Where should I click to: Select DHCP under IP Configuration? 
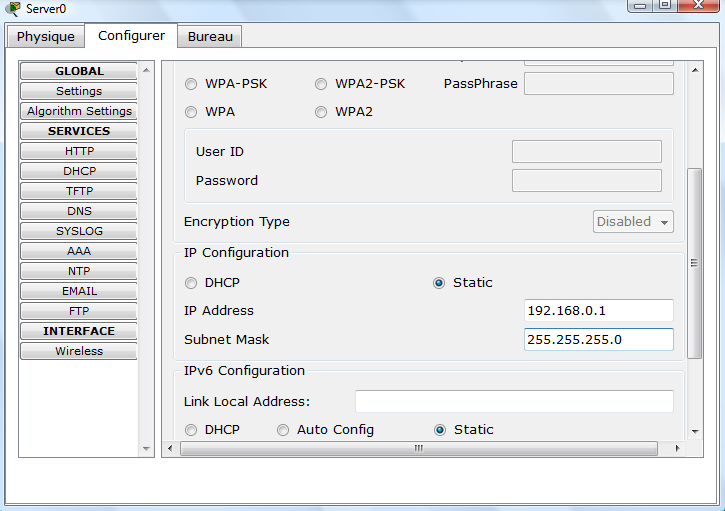click(191, 283)
